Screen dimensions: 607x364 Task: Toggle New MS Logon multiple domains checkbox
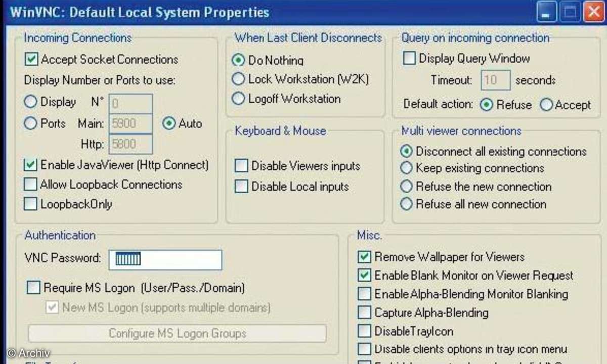click(x=52, y=307)
